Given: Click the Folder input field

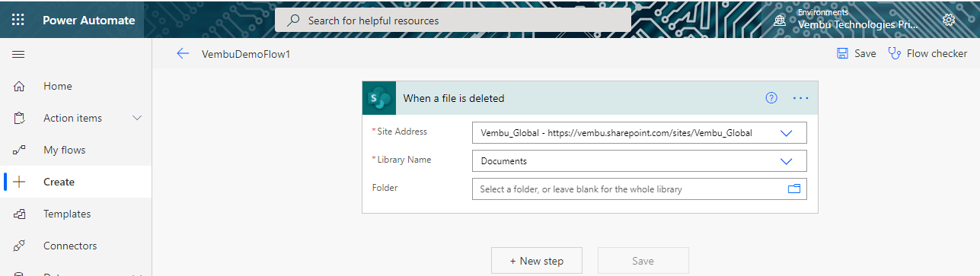Looking at the screenshot, I should tap(640, 189).
